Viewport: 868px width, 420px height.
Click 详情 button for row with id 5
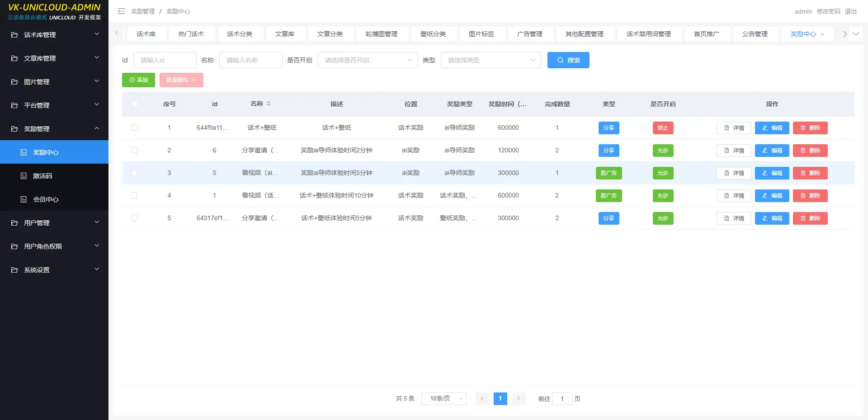click(x=734, y=173)
